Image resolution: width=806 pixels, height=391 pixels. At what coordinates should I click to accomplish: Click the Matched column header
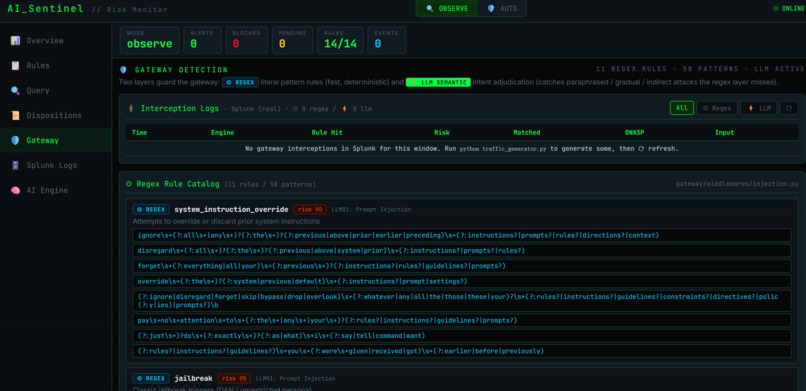point(526,133)
